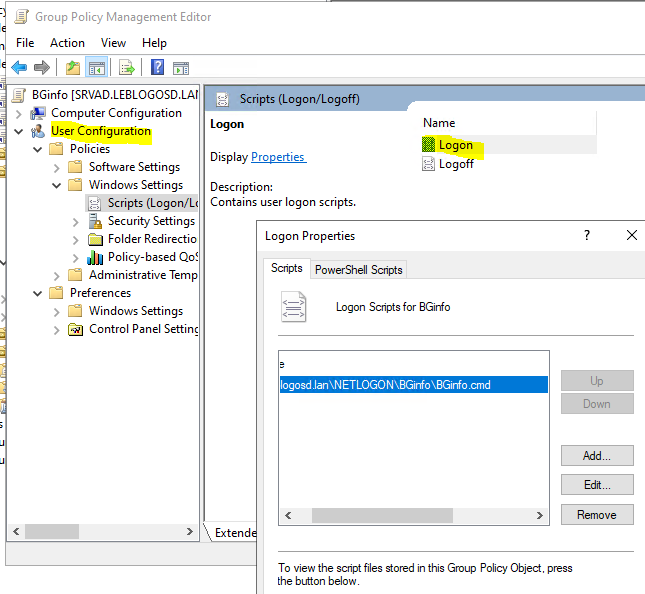Click the Logoff script icon in list
This screenshot has height=594, width=645.
point(428,164)
